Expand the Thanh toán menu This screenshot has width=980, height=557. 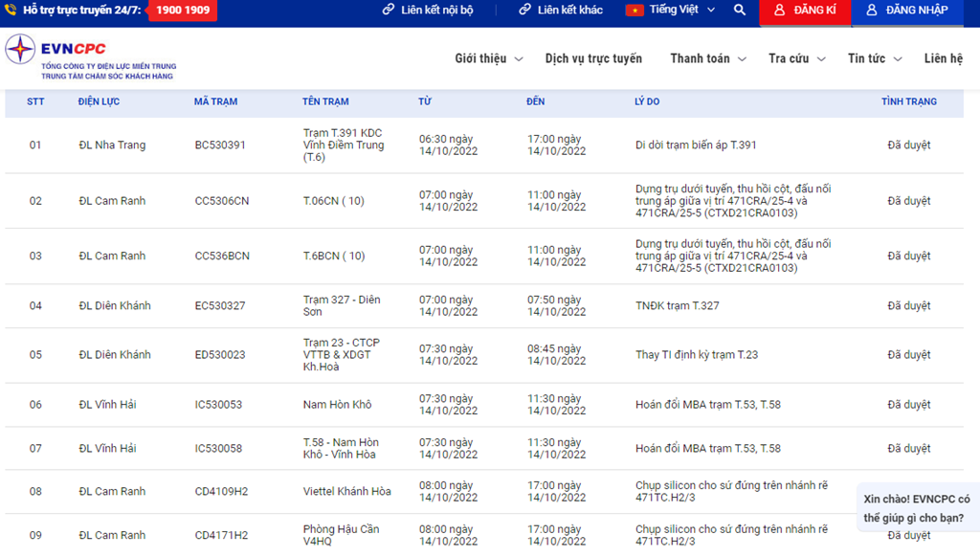click(x=708, y=58)
